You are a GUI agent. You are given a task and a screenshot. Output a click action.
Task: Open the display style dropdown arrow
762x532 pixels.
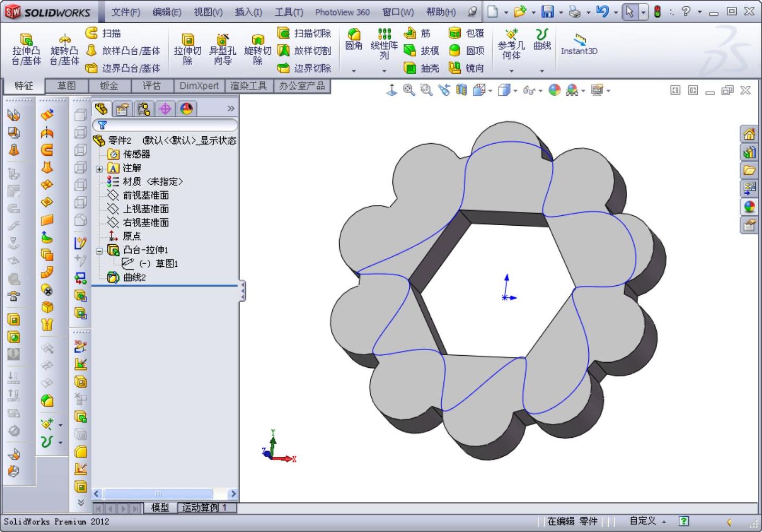[515, 91]
